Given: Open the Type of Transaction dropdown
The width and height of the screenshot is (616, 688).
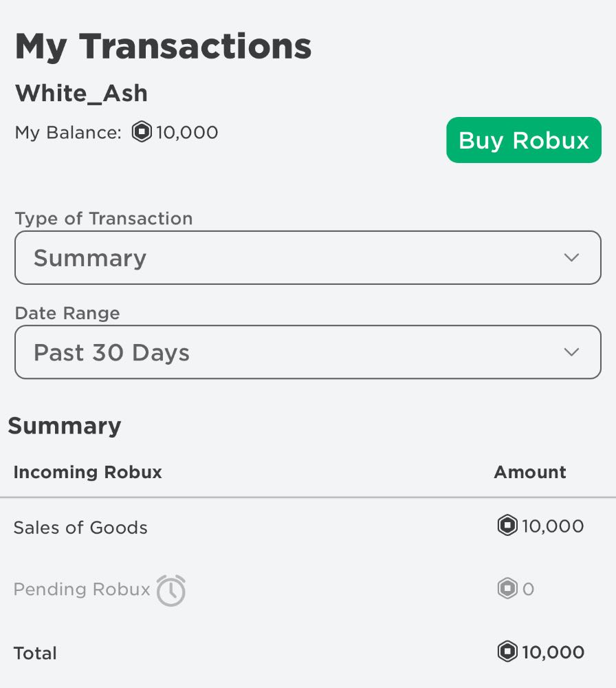Looking at the screenshot, I should 307,258.
